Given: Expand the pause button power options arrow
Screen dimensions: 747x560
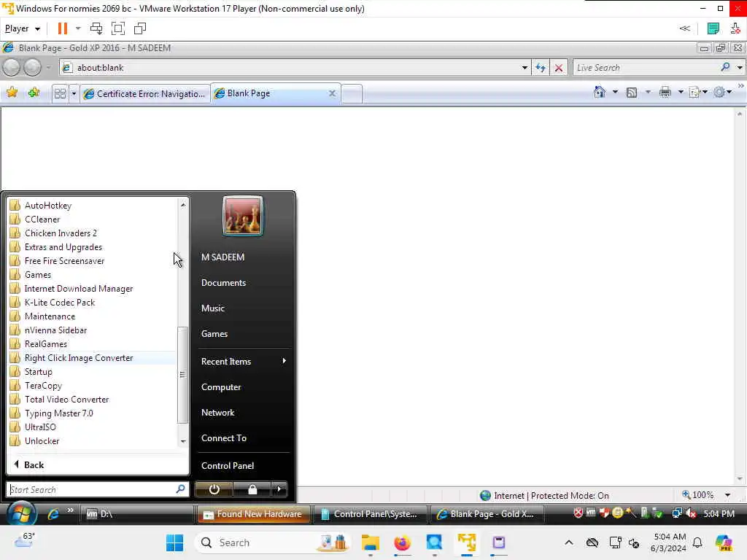Looking at the screenshot, I should click(x=78, y=28).
